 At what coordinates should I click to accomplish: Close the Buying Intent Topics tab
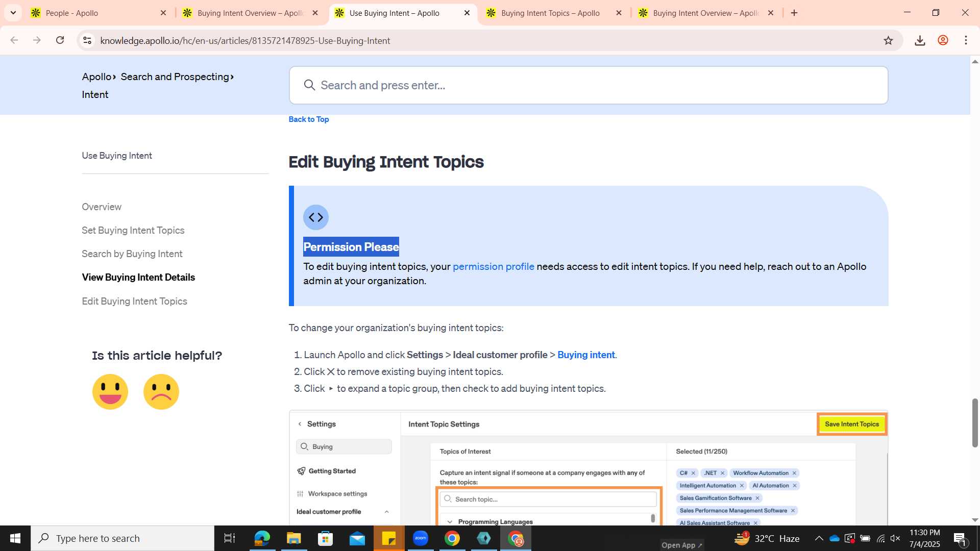point(619,13)
